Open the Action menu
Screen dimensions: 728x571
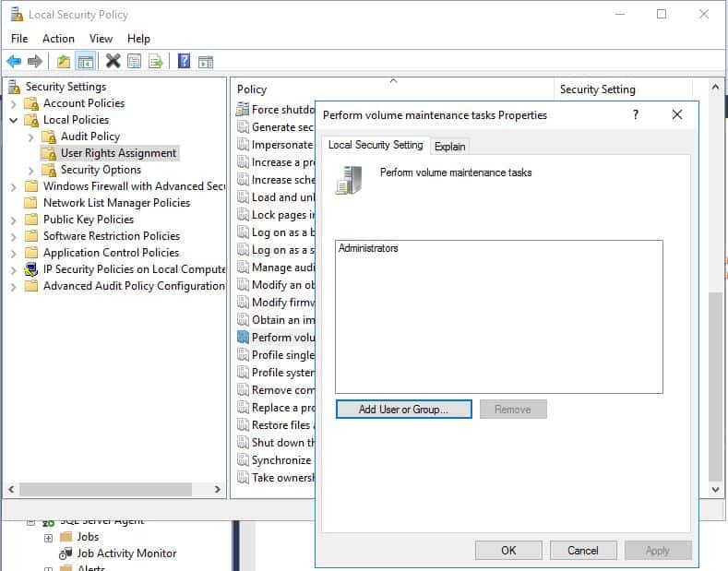(x=58, y=39)
